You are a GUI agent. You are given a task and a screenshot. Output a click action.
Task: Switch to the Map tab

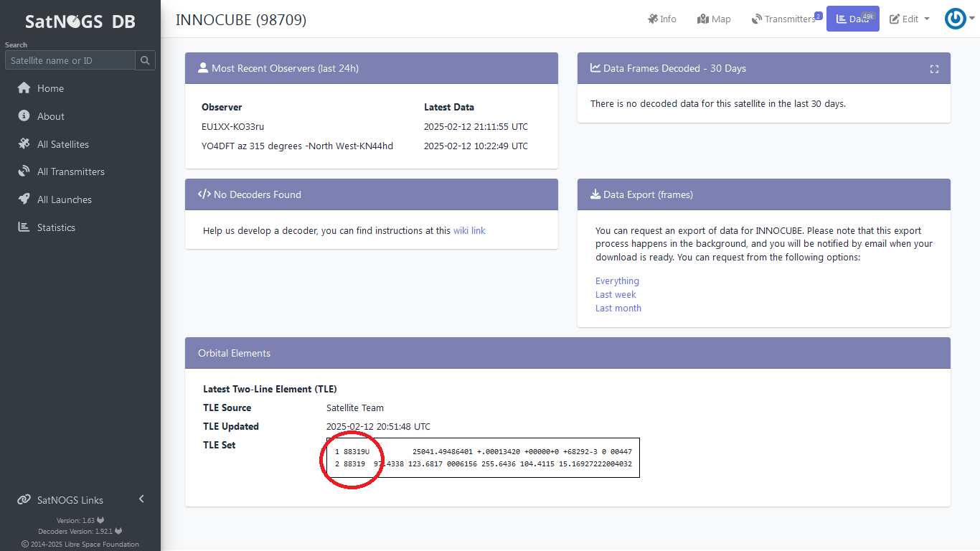click(714, 19)
